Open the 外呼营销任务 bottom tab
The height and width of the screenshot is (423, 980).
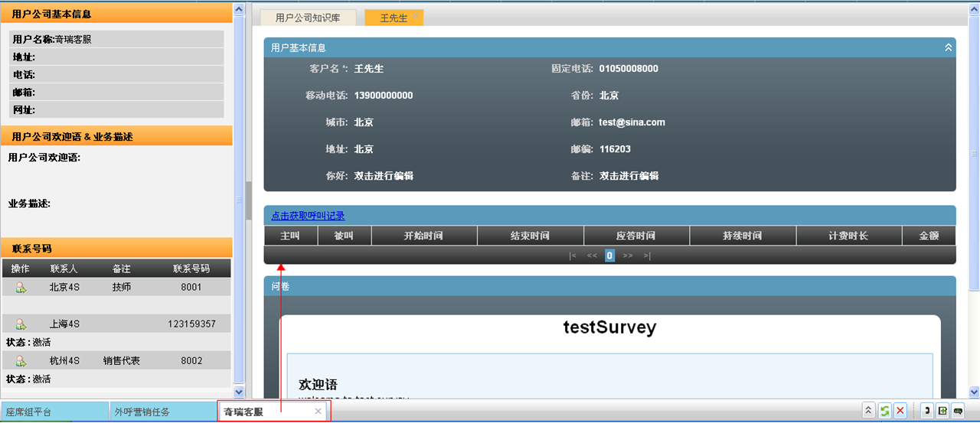(142, 412)
